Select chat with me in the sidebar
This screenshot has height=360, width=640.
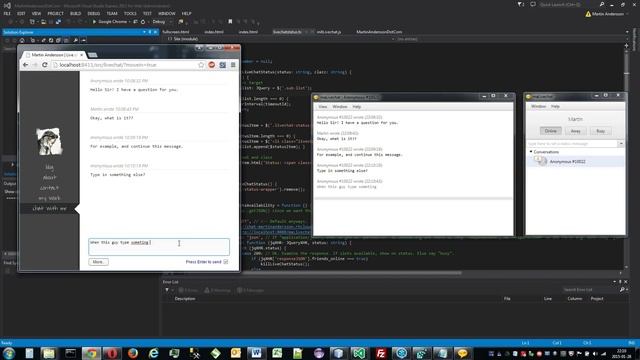pos(49,209)
